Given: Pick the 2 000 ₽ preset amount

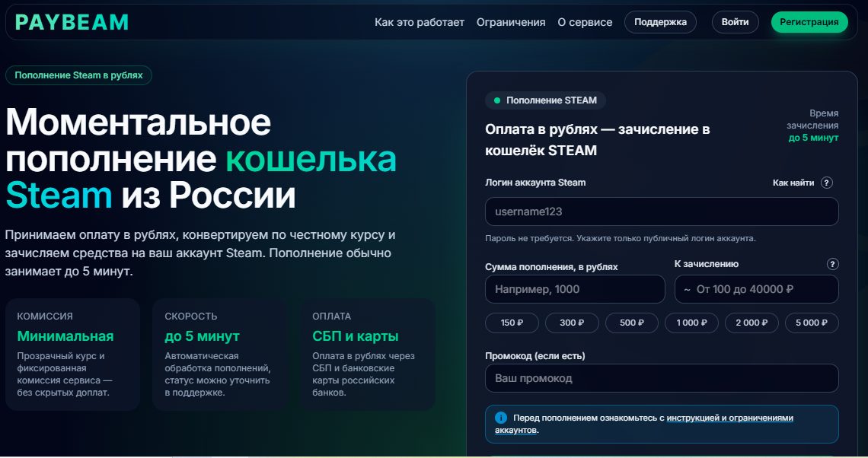Looking at the screenshot, I should (x=752, y=323).
